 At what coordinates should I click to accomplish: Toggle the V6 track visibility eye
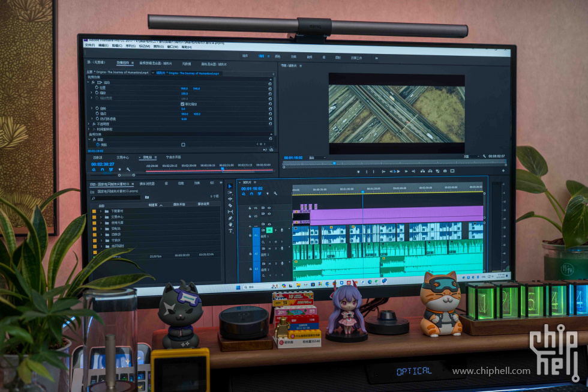269,208
